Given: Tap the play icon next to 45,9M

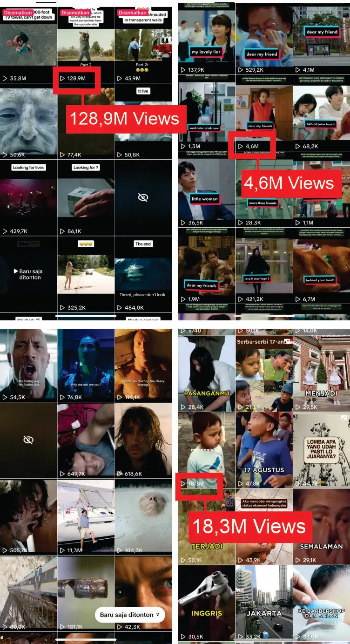Looking at the screenshot, I should click(120, 78).
